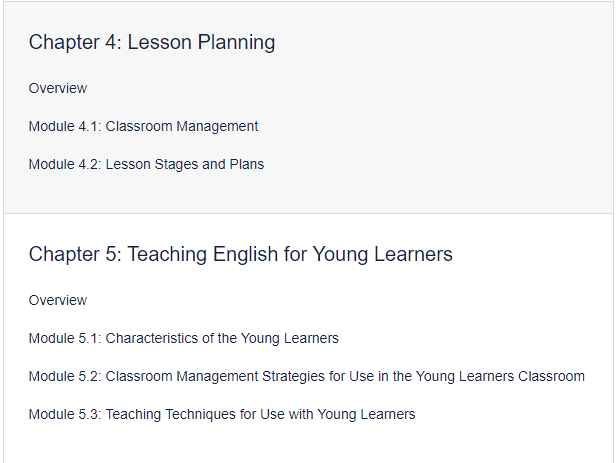The height and width of the screenshot is (463, 616).
Task: Open Module 4.2: Lesson Stages and Plans
Action: point(146,165)
